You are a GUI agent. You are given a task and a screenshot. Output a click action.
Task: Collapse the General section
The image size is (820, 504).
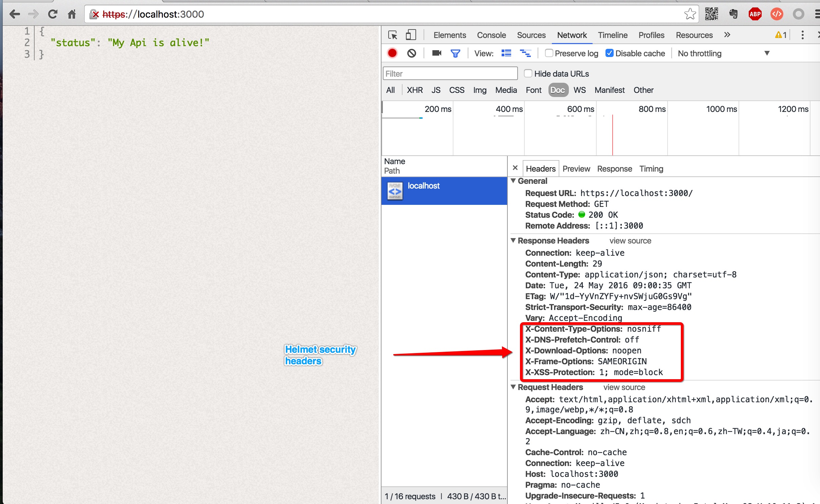[514, 181]
